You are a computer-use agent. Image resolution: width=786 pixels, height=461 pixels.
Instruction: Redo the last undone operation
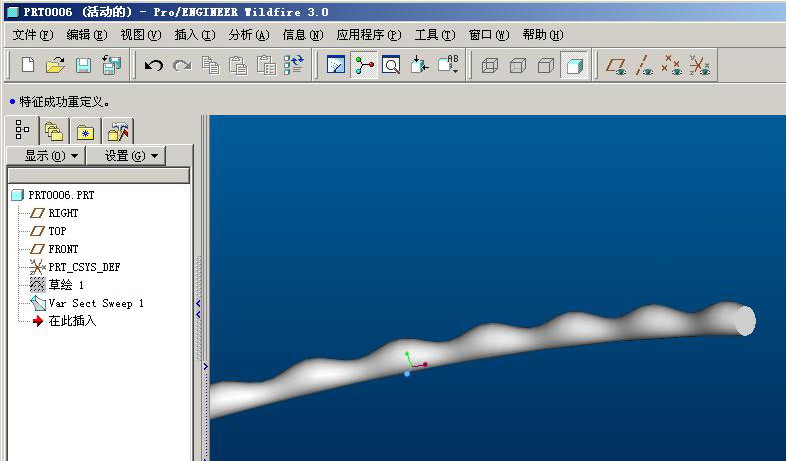click(182, 66)
